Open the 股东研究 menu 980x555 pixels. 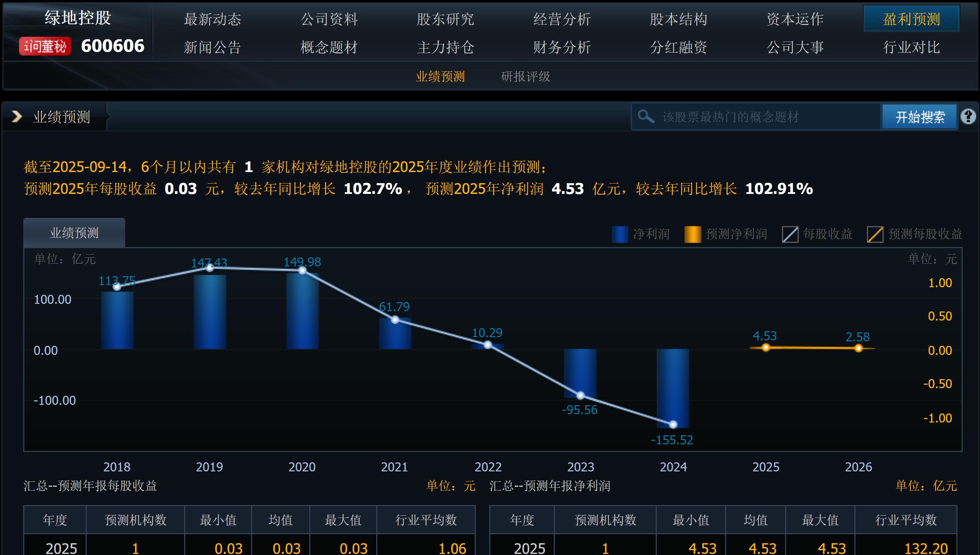(x=445, y=19)
